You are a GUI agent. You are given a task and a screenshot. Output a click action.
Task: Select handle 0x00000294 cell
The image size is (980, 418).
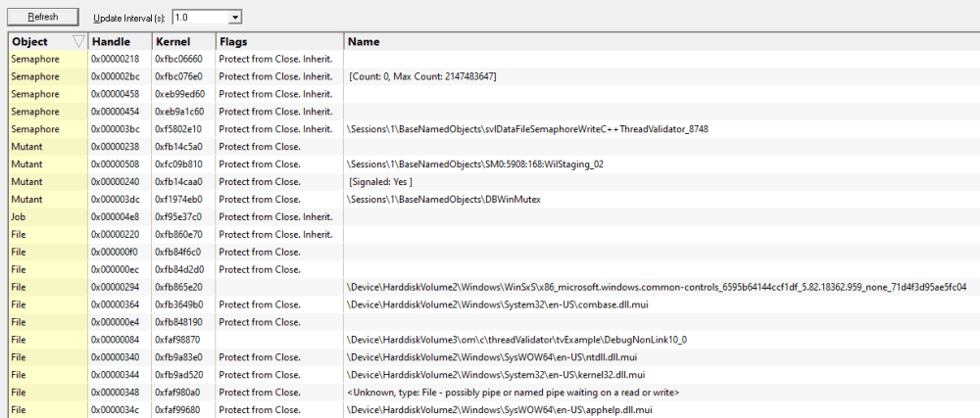point(115,287)
